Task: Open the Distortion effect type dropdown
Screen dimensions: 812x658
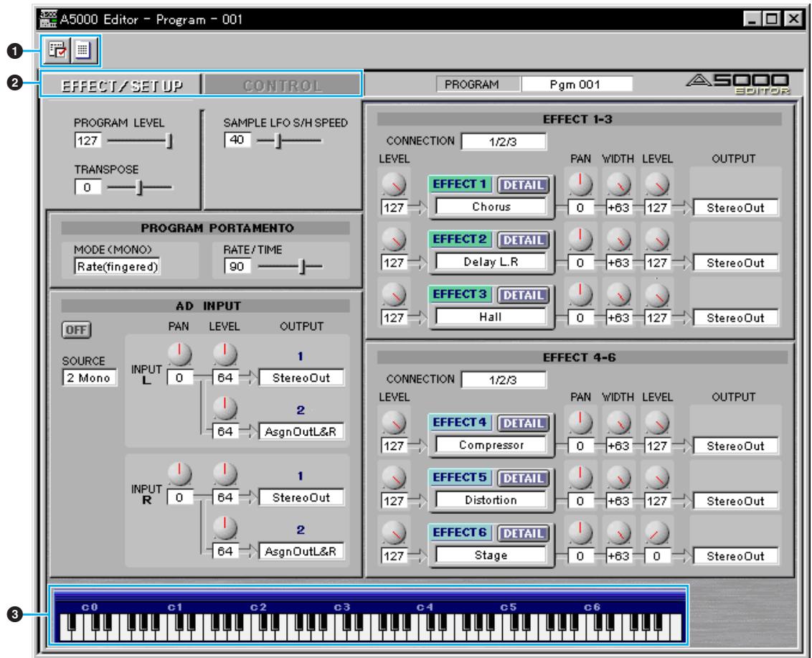Action: 491,500
